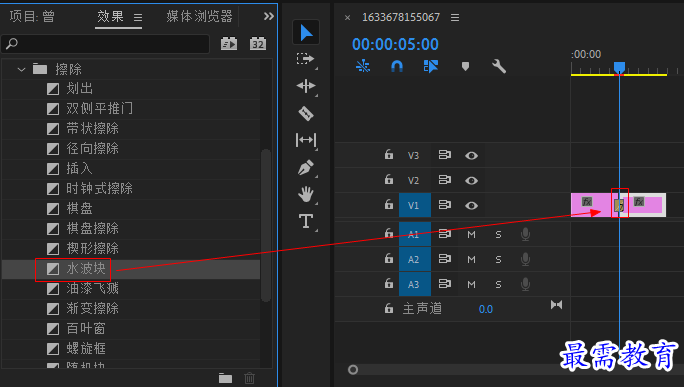Select the 百叶窗 transition effect
The height and width of the screenshot is (387, 684).
pos(86,329)
